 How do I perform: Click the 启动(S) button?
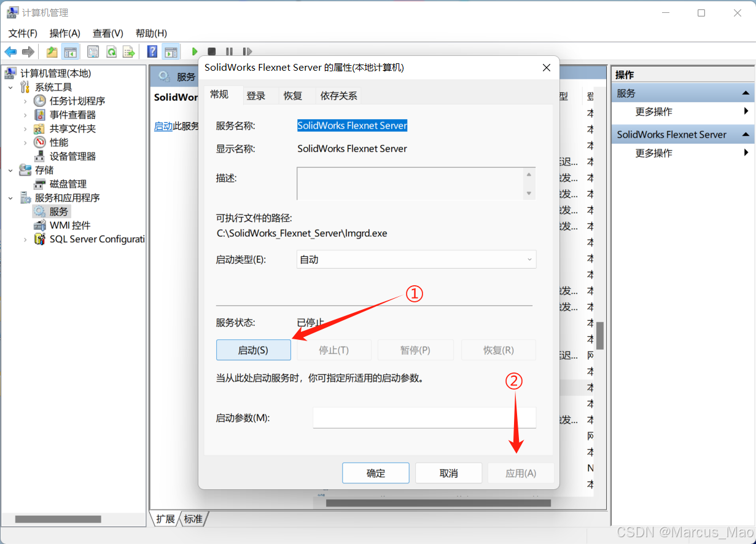pos(254,350)
